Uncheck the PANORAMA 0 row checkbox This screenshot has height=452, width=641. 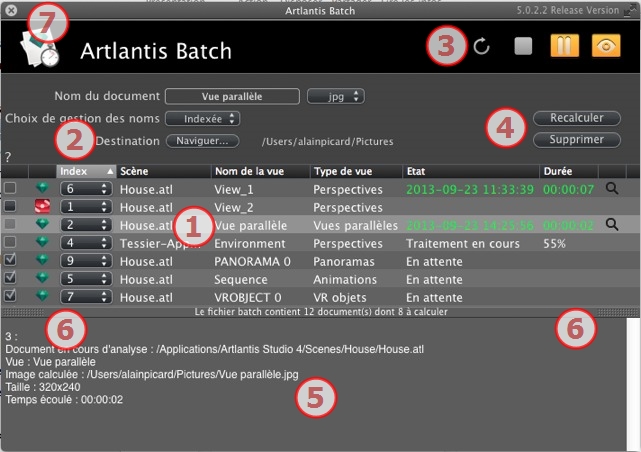(10, 260)
